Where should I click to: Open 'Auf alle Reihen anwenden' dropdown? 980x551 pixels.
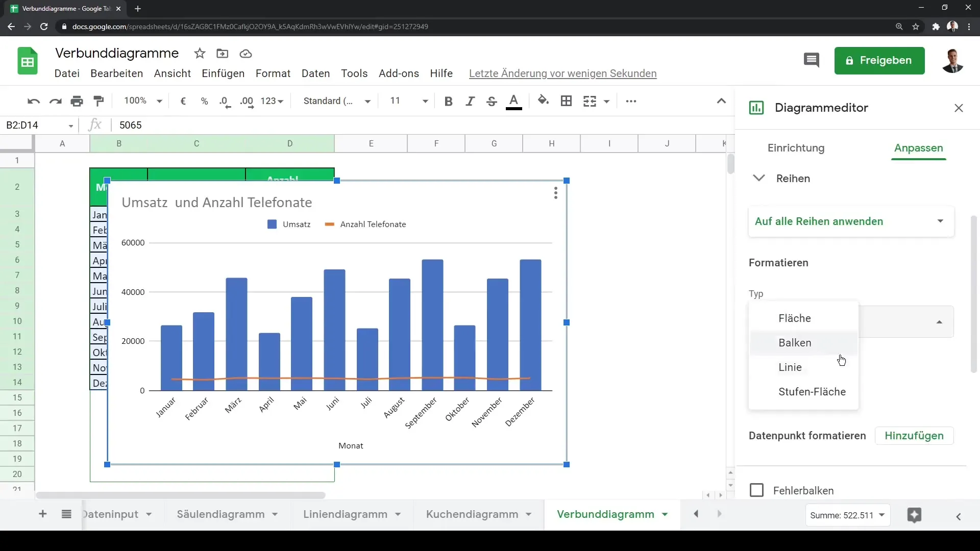pyautogui.click(x=851, y=221)
